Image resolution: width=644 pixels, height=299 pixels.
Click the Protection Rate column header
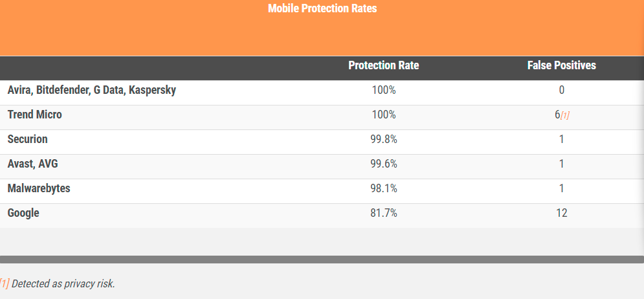tap(383, 65)
